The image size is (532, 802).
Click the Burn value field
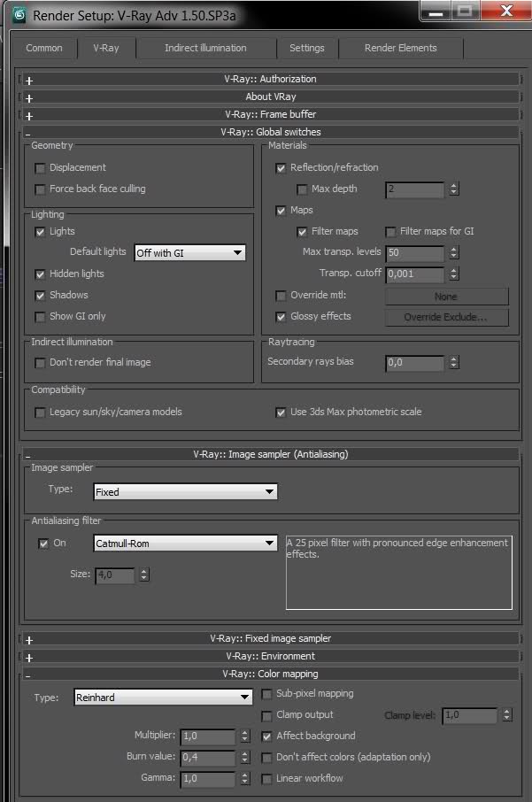click(208, 758)
